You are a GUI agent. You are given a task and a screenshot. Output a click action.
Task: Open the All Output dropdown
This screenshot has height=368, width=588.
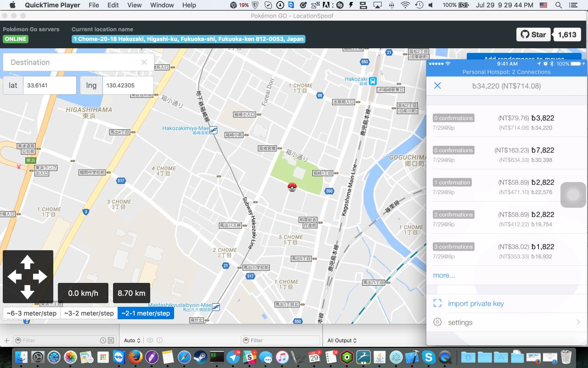point(342,340)
